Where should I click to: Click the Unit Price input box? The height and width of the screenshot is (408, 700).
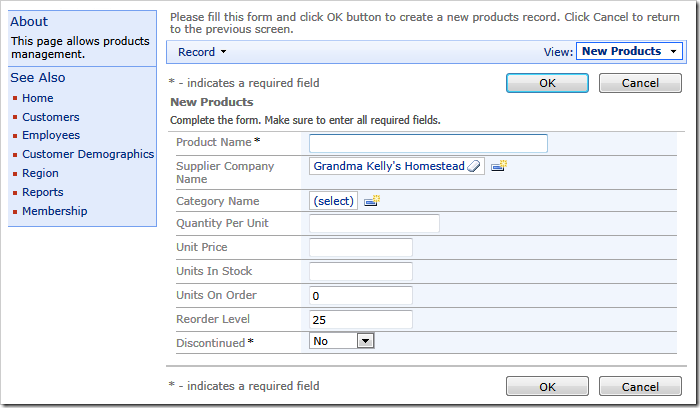[x=361, y=248]
